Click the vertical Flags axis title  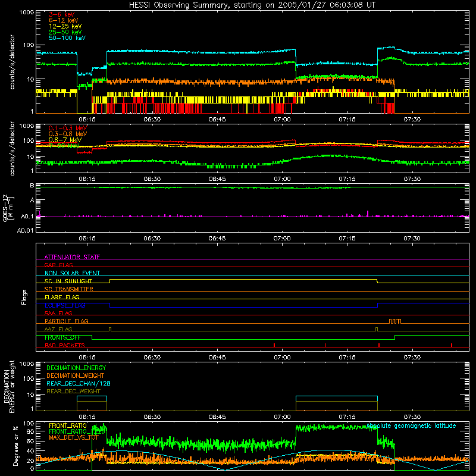(24, 297)
